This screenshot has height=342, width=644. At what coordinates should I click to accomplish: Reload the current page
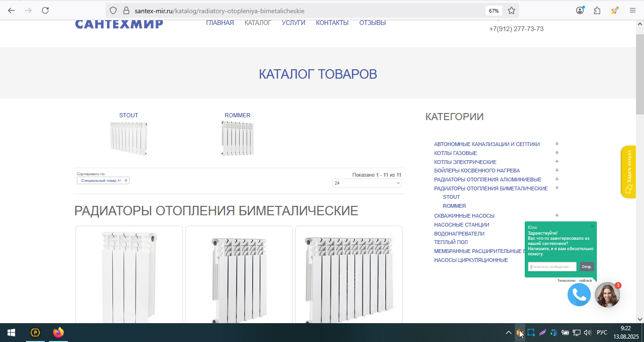(45, 10)
